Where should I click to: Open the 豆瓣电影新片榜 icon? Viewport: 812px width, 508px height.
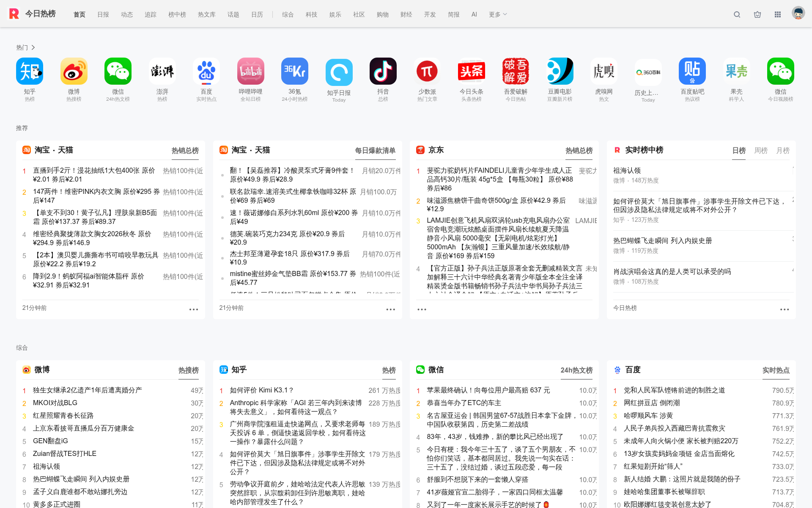coord(560,72)
